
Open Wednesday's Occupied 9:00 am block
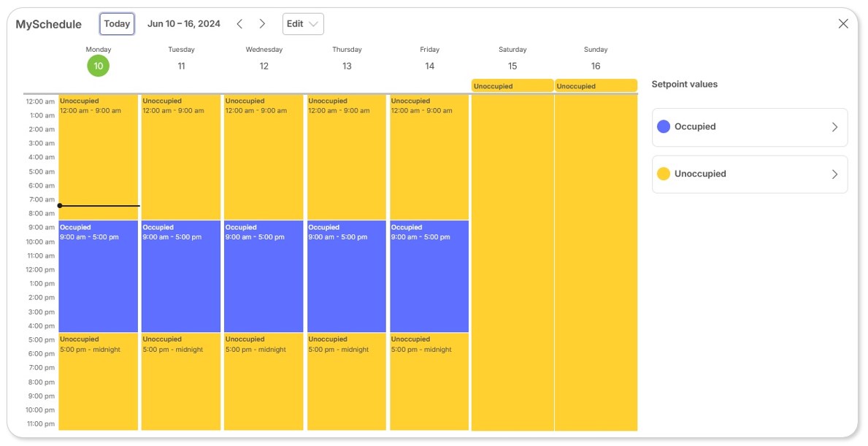click(264, 277)
